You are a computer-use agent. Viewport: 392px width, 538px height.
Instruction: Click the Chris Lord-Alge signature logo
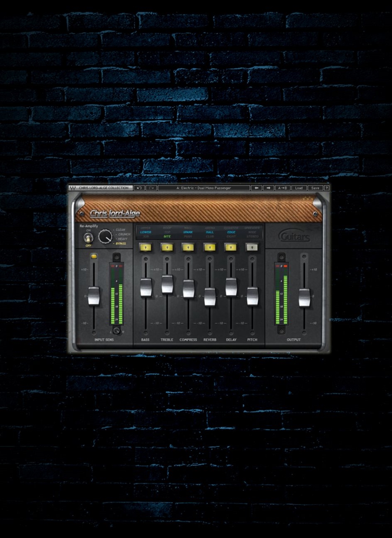point(115,213)
